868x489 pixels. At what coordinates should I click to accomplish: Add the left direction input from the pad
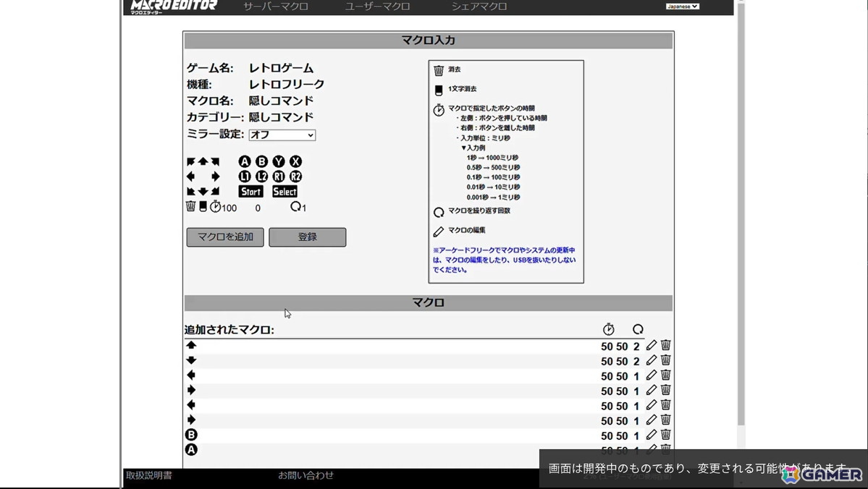pos(190,177)
